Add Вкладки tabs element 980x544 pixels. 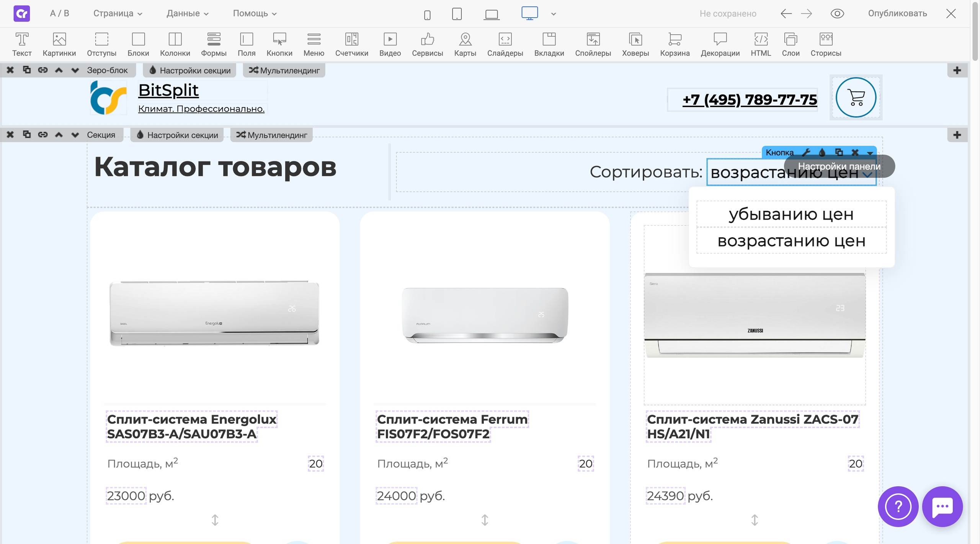(x=549, y=44)
